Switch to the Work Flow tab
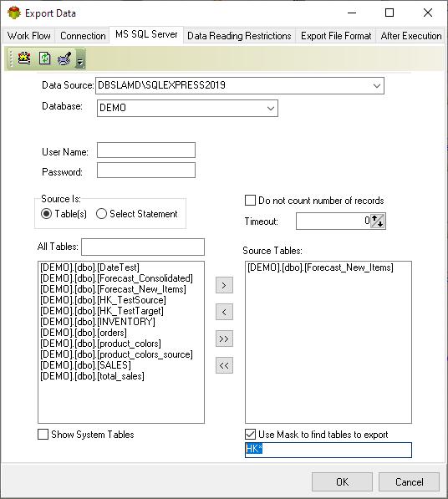 [x=29, y=36]
